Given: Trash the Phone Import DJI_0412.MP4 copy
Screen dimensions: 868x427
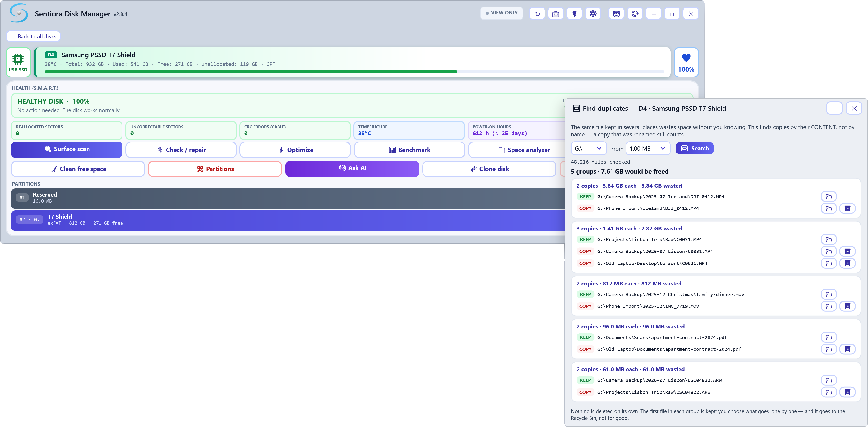Looking at the screenshot, I should [847, 208].
